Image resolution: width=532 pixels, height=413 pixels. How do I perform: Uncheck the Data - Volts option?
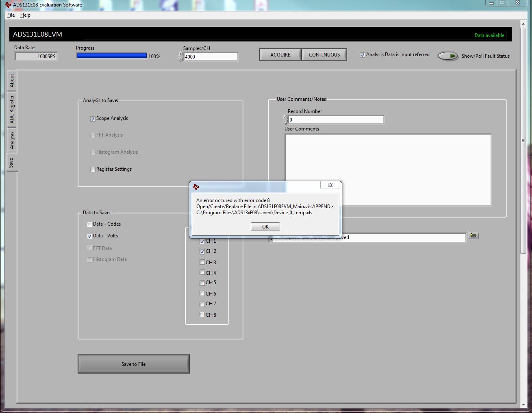click(x=90, y=236)
